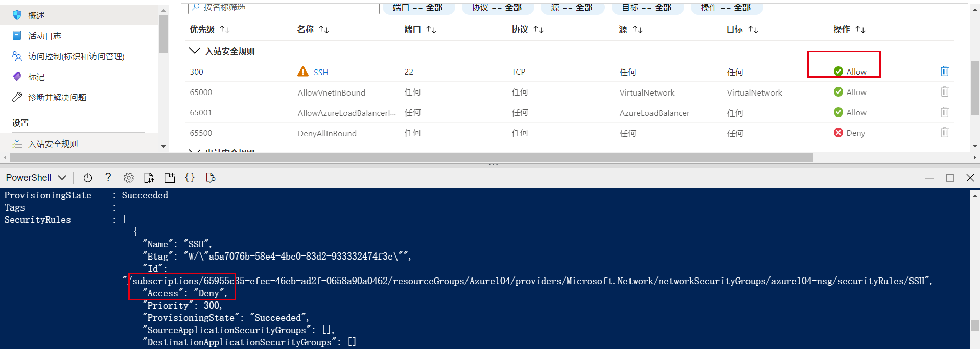The image size is (980, 349).
Task: Click trash icon for DenyAllInBound
Action: (945, 132)
